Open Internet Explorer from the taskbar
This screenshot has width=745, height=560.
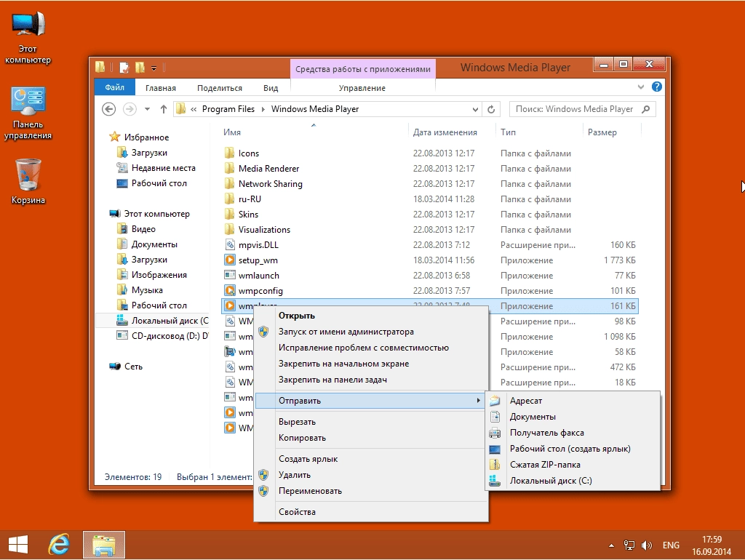pos(59,545)
